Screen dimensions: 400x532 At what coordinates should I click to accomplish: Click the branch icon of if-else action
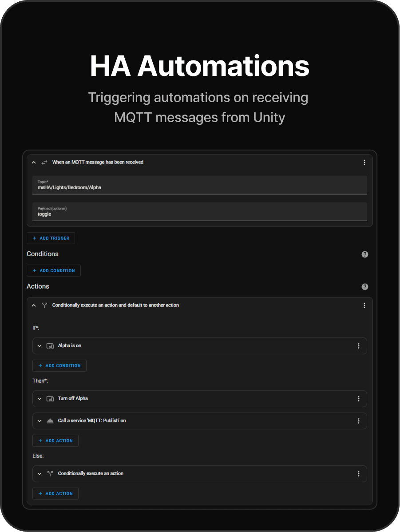click(44, 306)
